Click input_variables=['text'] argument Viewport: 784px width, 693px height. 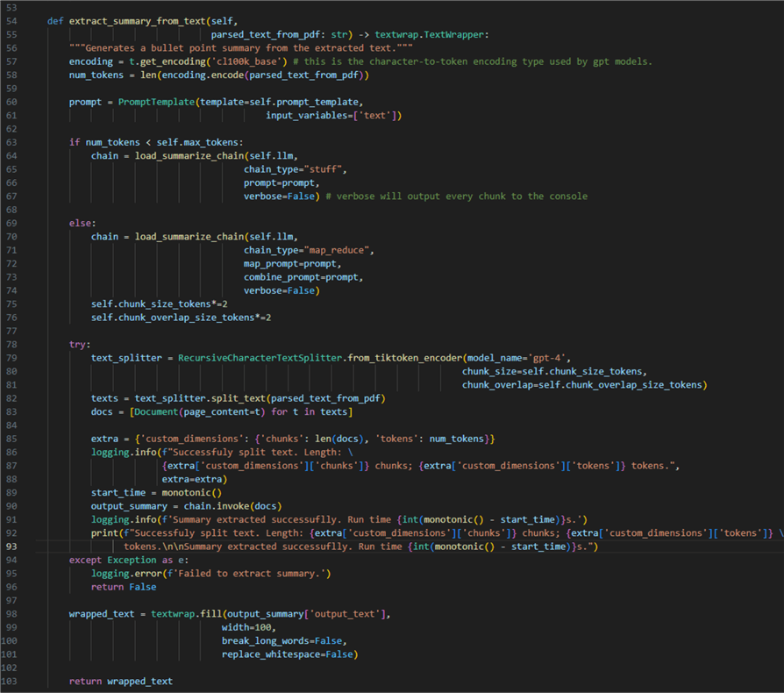point(331,116)
